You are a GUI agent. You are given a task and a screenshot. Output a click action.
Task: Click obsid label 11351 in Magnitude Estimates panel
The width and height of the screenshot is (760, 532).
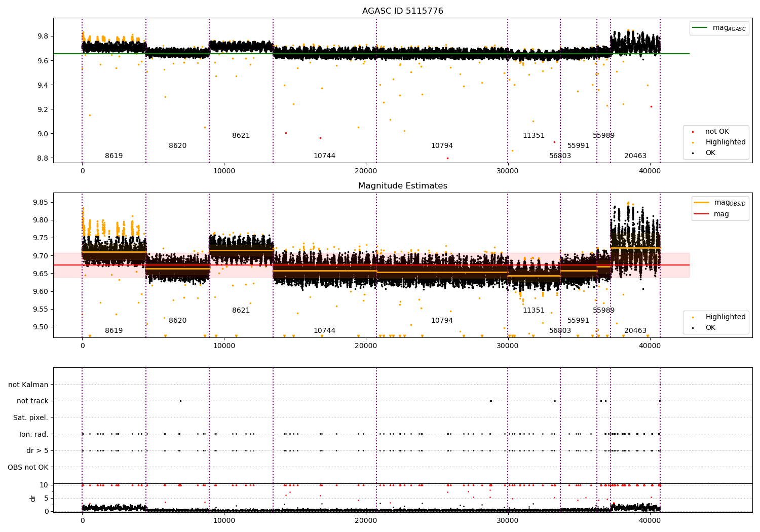(534, 311)
